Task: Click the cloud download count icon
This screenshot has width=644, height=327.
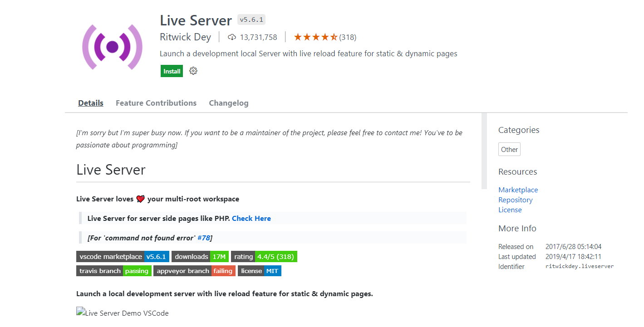Action: (232, 37)
